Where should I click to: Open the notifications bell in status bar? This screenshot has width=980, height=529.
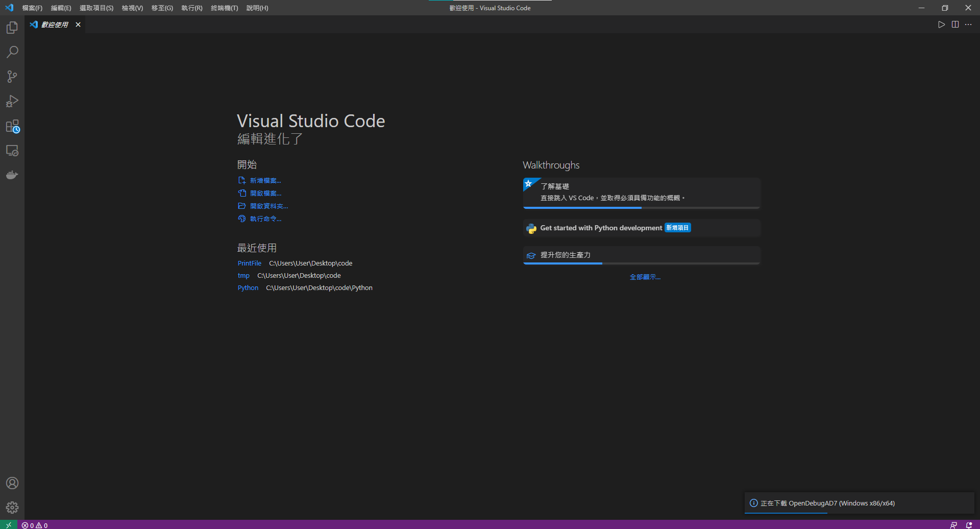click(x=969, y=525)
